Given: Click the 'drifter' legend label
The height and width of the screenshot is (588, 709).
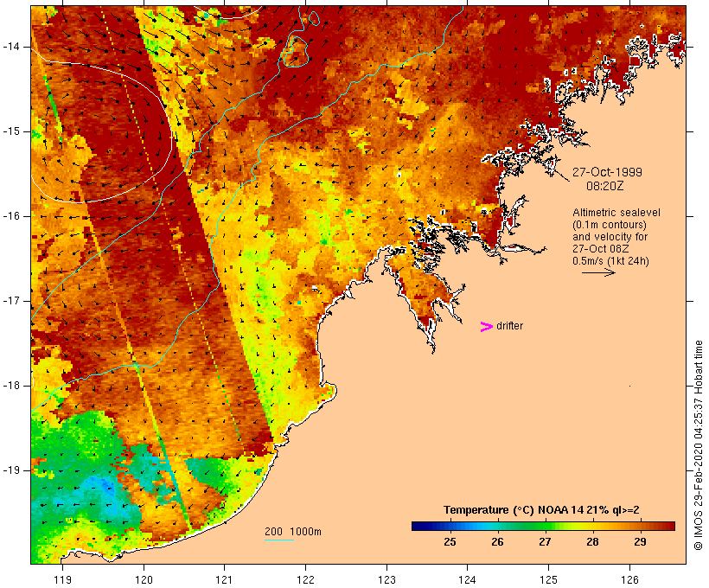Looking at the screenshot, I should tap(509, 326).
